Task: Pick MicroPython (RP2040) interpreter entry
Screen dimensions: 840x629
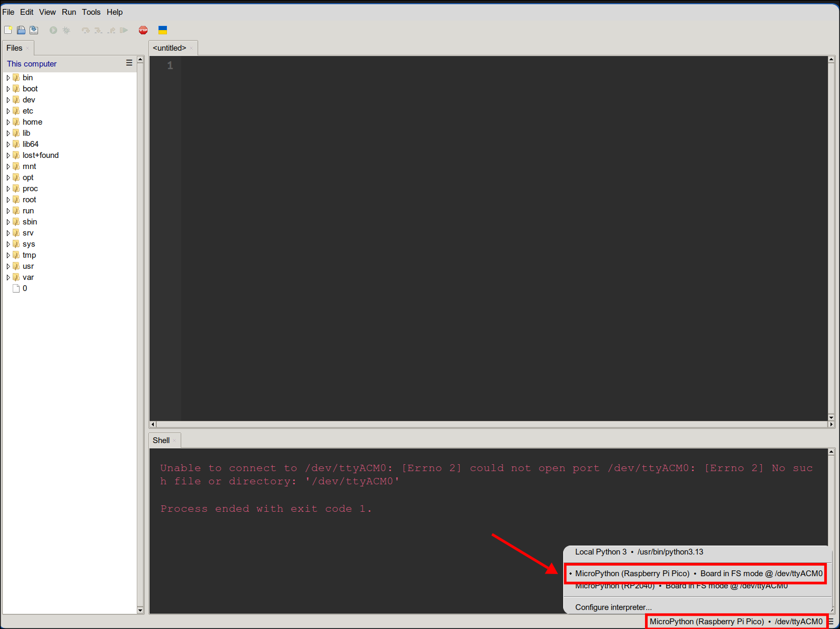Action: click(x=681, y=586)
